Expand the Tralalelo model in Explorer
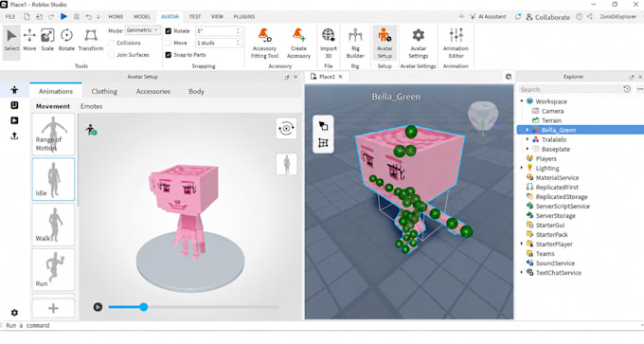Screen dimensions: 644x344 point(528,139)
